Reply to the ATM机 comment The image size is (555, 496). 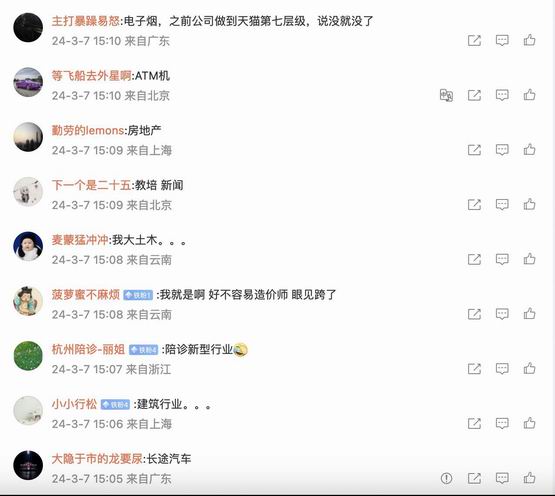point(502,95)
